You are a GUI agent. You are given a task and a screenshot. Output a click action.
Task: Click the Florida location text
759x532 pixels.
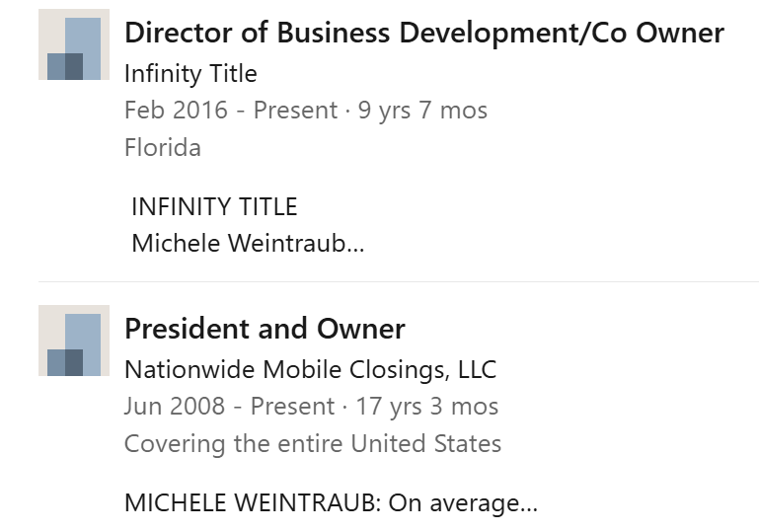click(x=163, y=148)
